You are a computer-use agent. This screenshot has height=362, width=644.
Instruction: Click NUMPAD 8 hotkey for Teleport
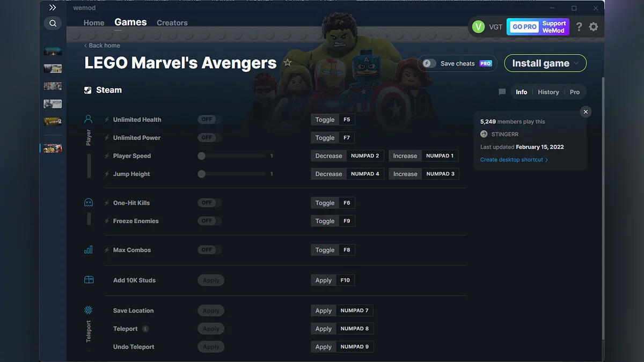(x=355, y=329)
